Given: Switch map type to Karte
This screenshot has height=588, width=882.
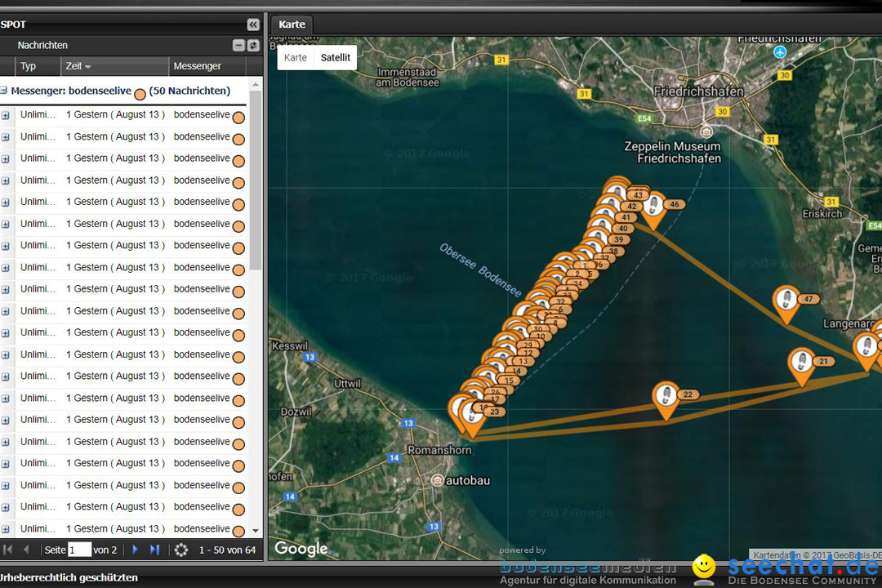Looking at the screenshot, I should pyautogui.click(x=296, y=57).
